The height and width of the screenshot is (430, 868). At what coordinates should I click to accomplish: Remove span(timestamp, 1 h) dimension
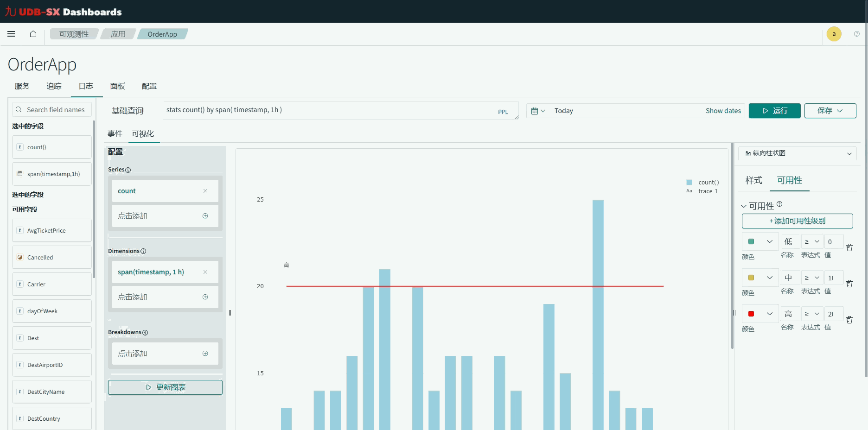[x=205, y=272]
